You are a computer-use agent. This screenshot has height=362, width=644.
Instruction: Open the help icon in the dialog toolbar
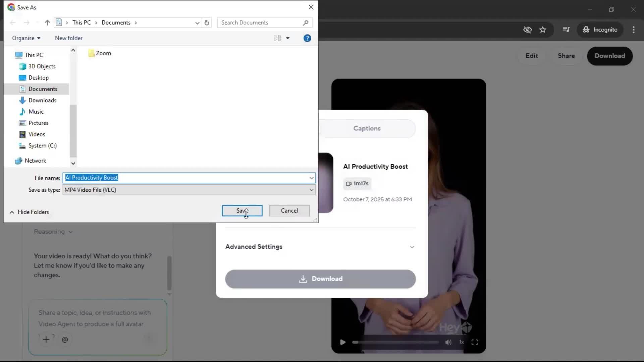307,38
